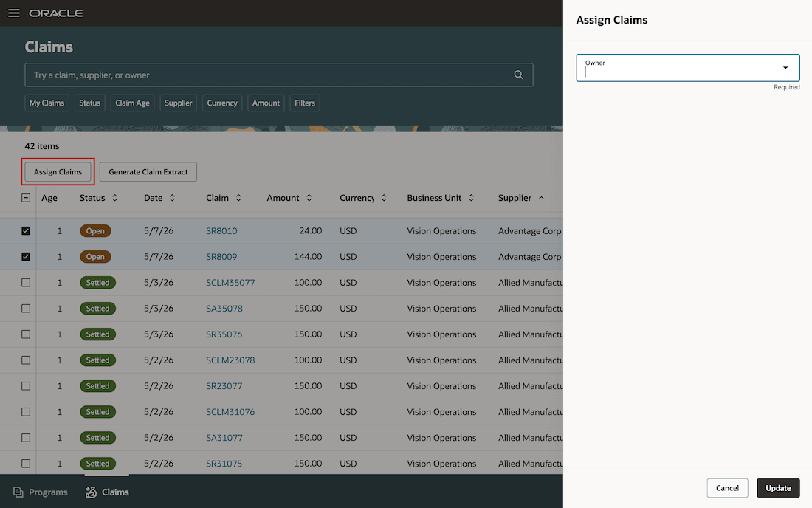Sort by Status column arrows

[x=115, y=198]
